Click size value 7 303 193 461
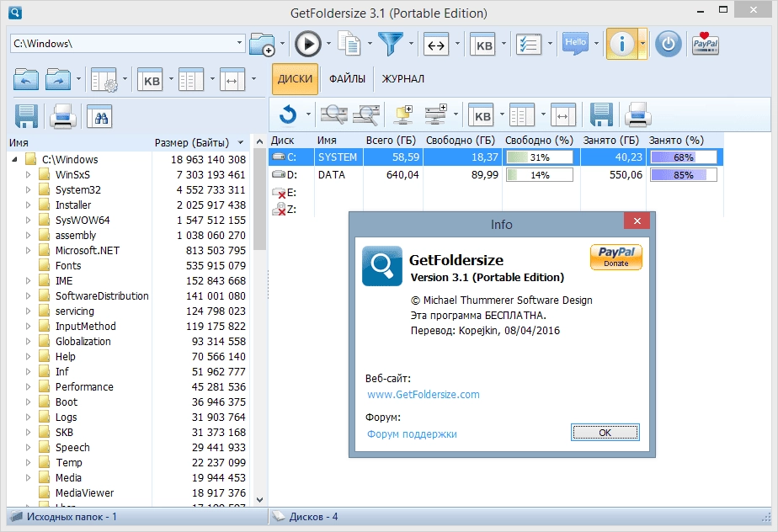 210,175
